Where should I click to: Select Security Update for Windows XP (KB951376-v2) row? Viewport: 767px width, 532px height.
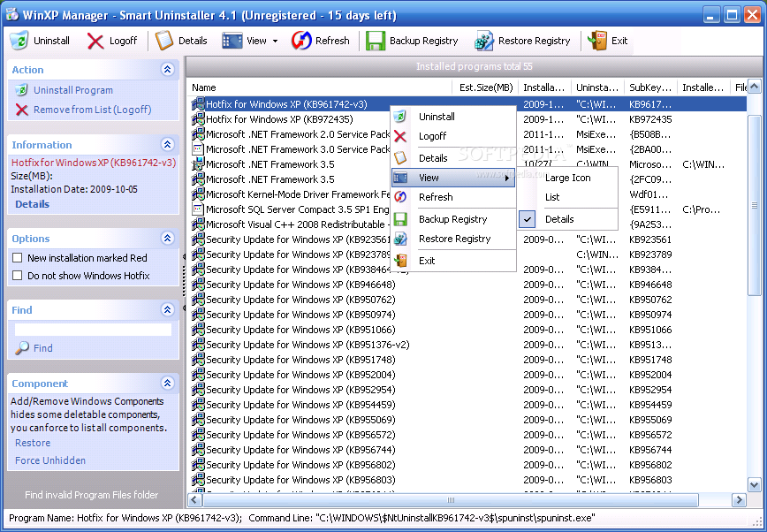pyautogui.click(x=467, y=345)
